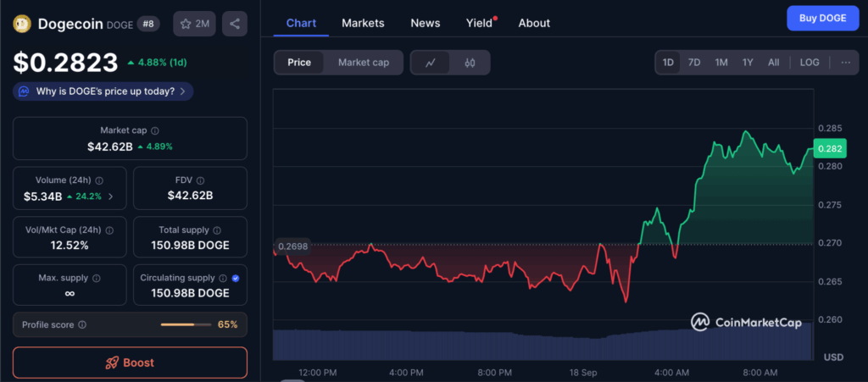The image size is (868, 382).
Task: Select the 7D time range
Action: point(694,63)
